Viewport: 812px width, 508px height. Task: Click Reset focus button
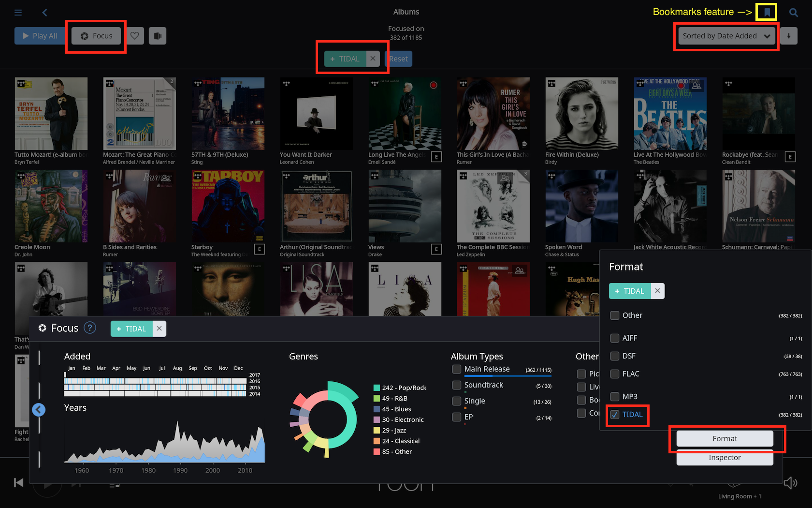(x=399, y=59)
